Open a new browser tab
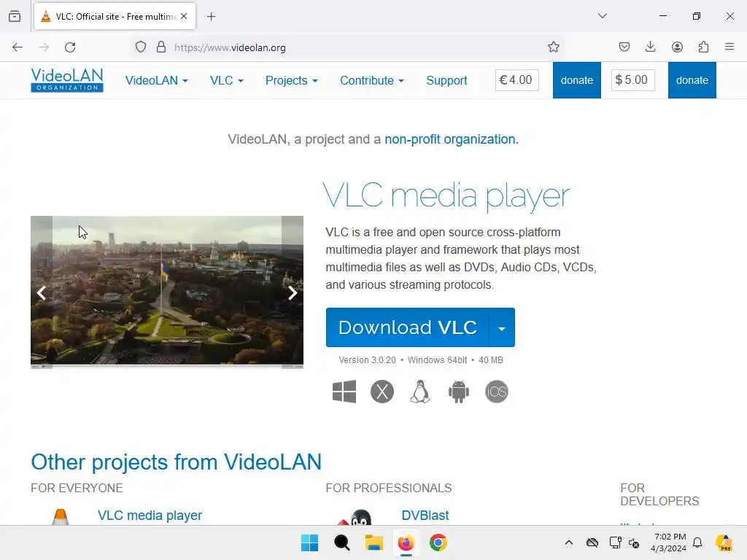This screenshot has height=560, width=747. point(211,17)
